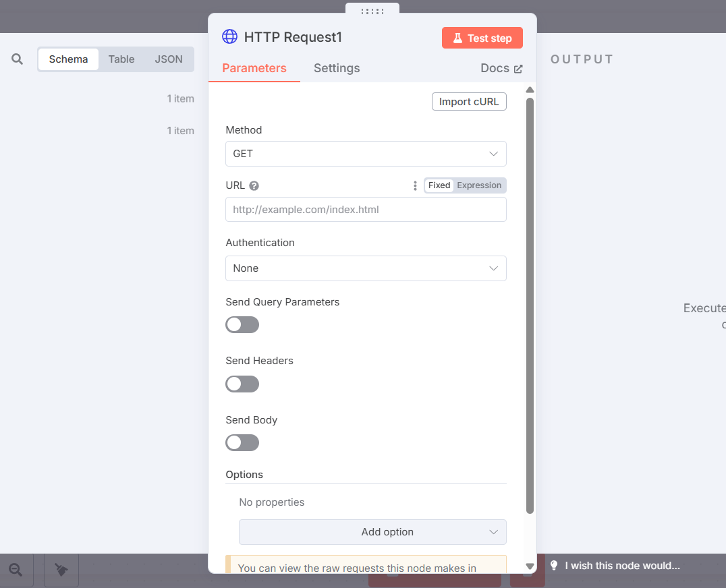Click into the URL input field
Image resolution: width=726 pixels, height=588 pixels.
pos(366,210)
